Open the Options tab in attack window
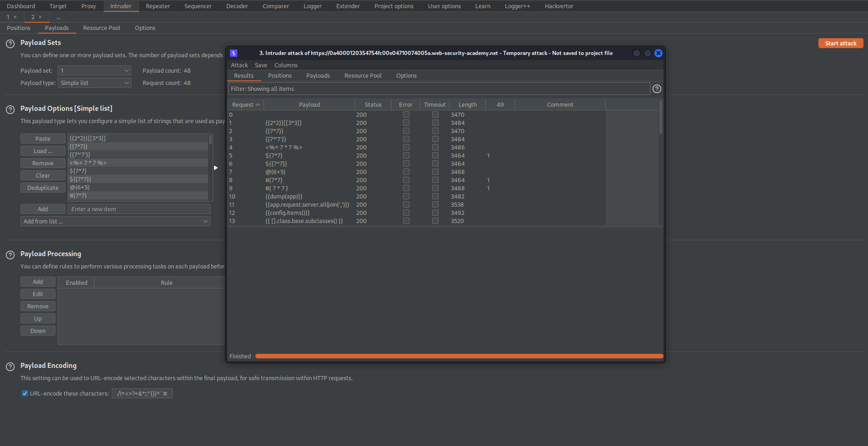Screen dimensions: 868x446 tap(406, 75)
